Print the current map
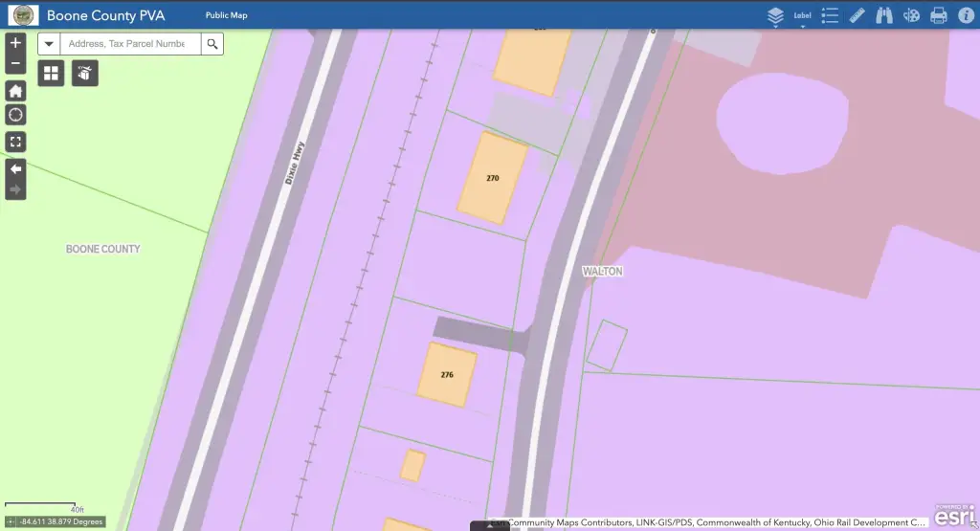The image size is (980, 531). coord(939,15)
